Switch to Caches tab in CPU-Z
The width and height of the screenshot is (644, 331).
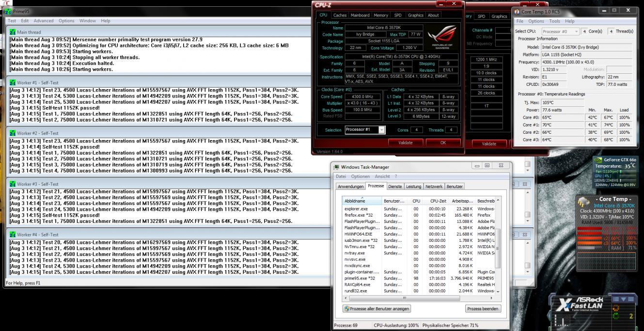[x=340, y=16]
